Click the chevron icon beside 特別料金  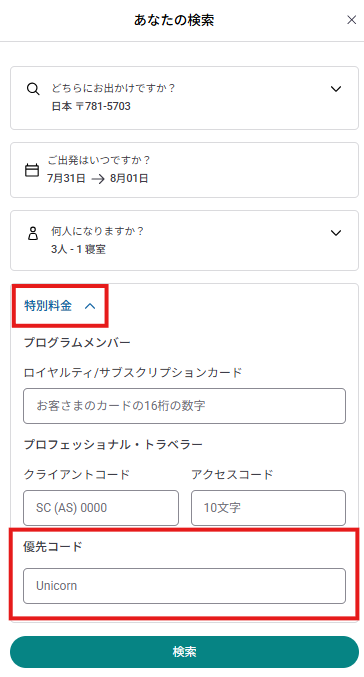pyautogui.click(x=90, y=306)
